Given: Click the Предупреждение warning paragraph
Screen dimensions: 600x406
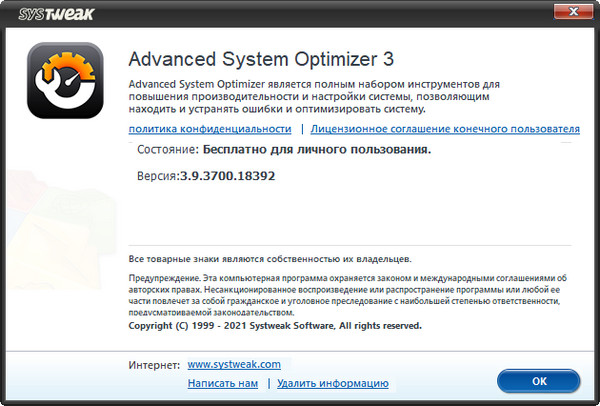Looking at the screenshot, I should (349, 295).
